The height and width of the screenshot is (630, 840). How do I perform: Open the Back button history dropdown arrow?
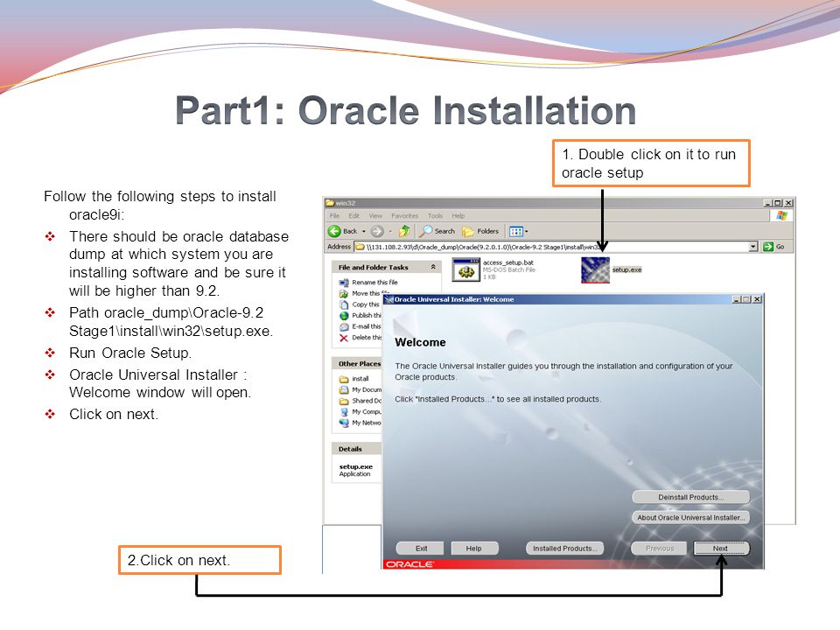[x=364, y=231]
